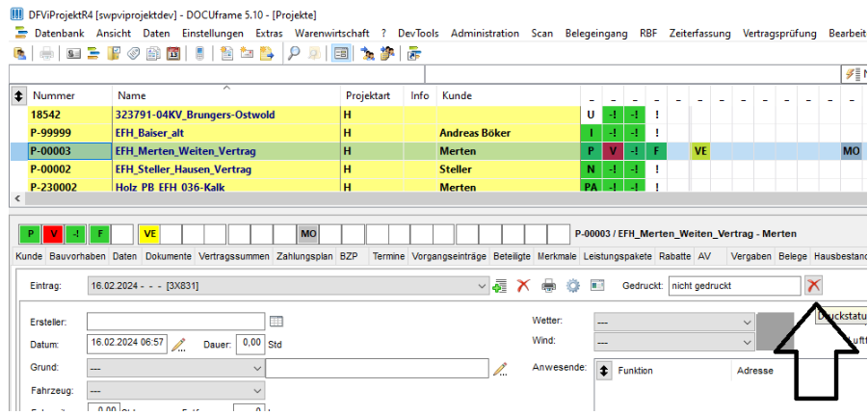Toggle the detail view layout toolbar icon

tap(341, 54)
